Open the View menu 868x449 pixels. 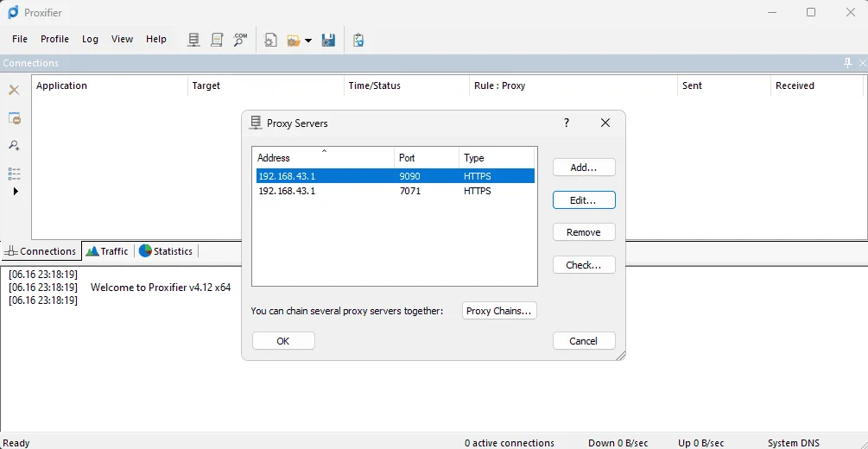122,39
